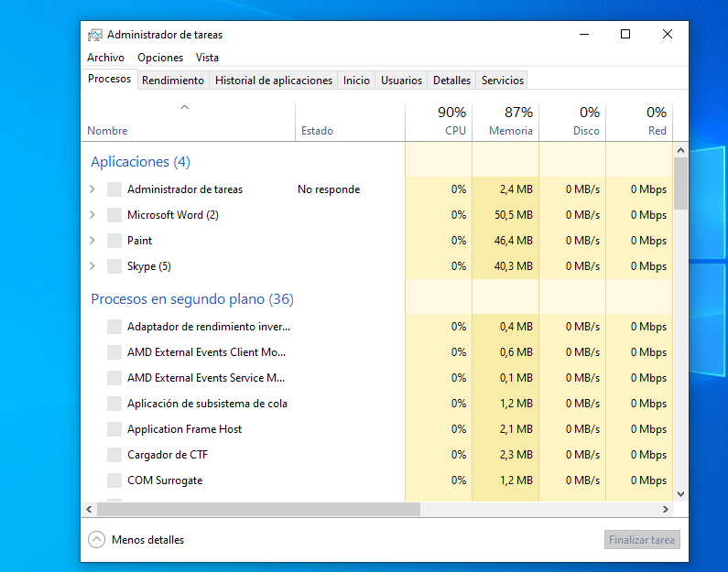Click the Paint process icon
728x572 pixels.
pyautogui.click(x=114, y=241)
